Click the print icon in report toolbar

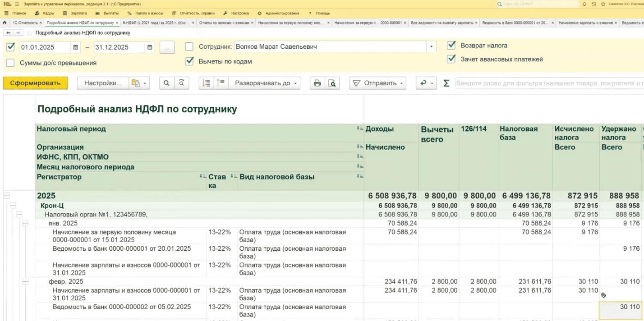(317, 83)
